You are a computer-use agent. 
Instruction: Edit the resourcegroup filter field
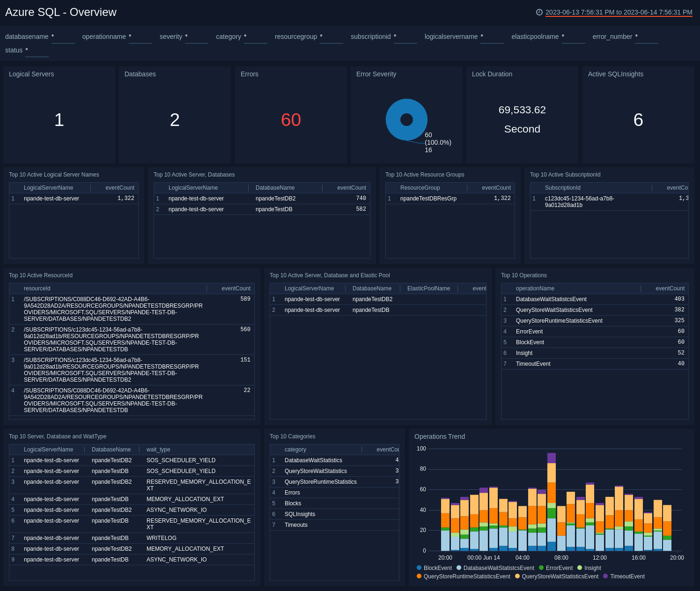pyautogui.click(x=332, y=37)
